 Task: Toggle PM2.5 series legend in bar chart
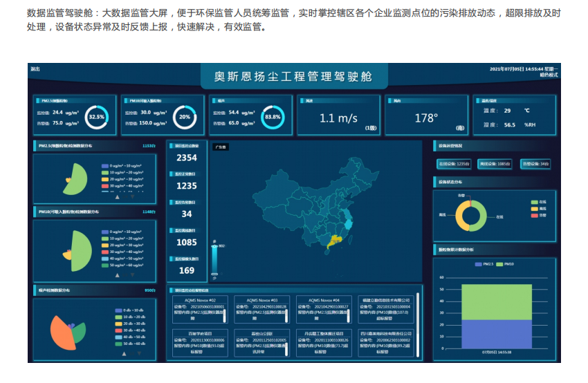pyautogui.click(x=484, y=264)
